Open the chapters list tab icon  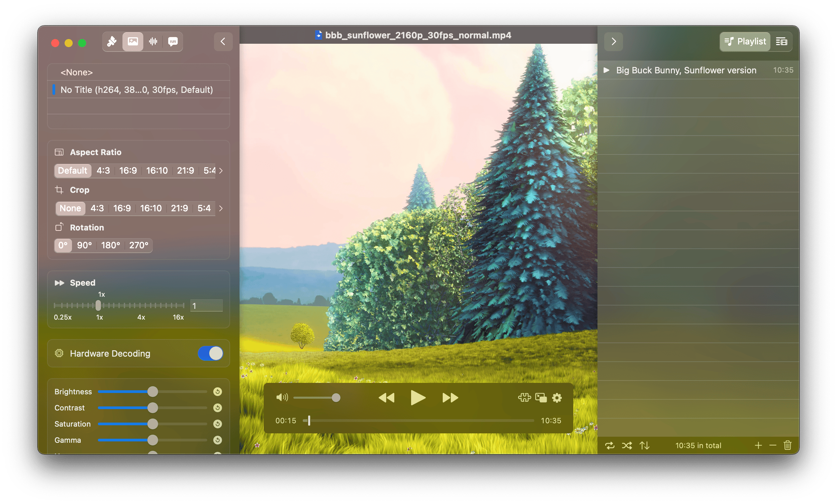[x=781, y=41]
